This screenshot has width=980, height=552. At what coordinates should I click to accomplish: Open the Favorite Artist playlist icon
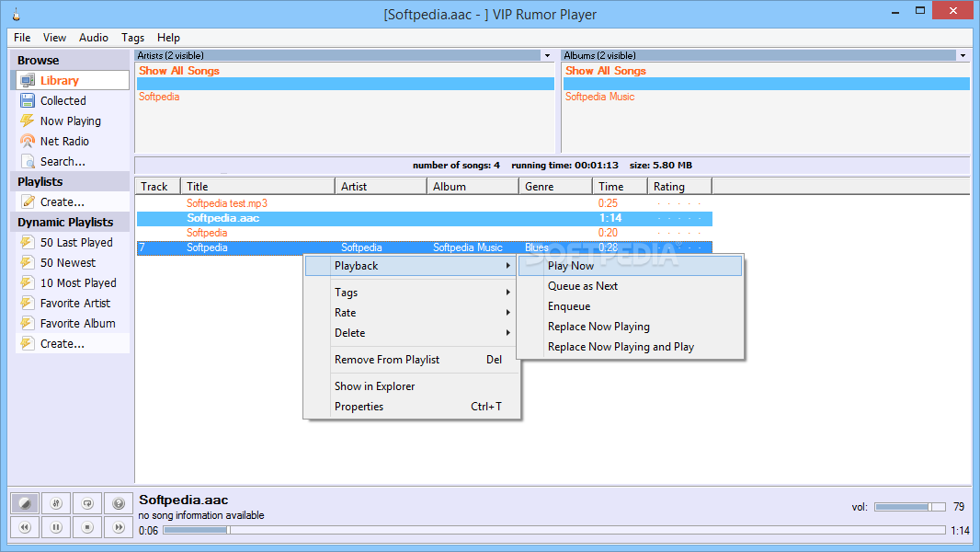(28, 304)
